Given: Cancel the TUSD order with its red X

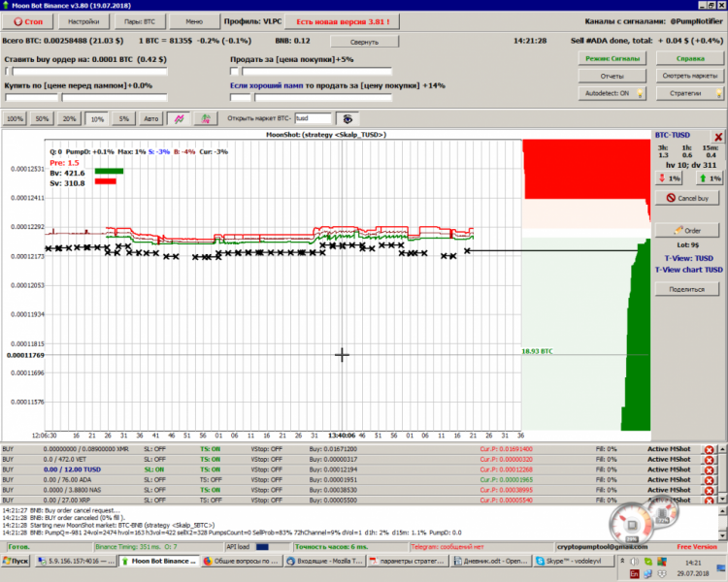Looking at the screenshot, I should (709, 469).
